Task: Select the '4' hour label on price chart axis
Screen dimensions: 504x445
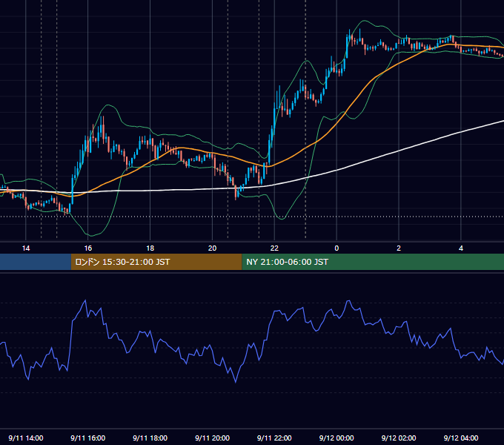Action: coord(461,248)
